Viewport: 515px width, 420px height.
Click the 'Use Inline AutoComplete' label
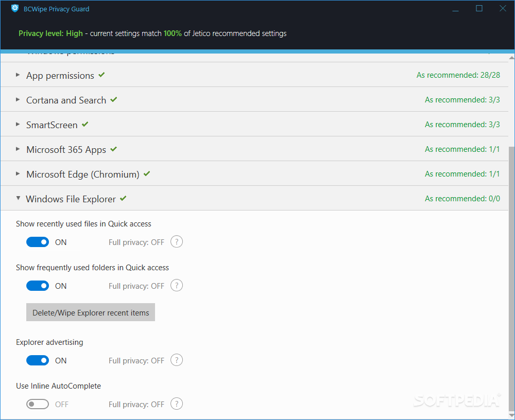click(59, 386)
